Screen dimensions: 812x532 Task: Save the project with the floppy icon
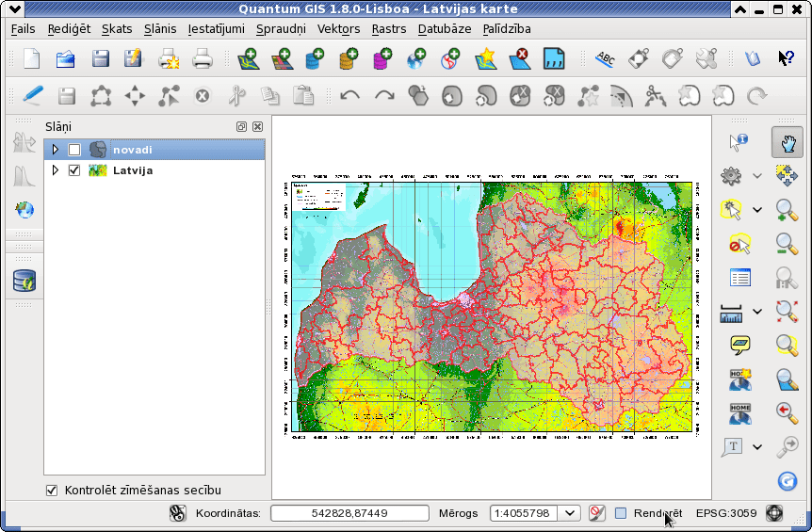pyautogui.click(x=101, y=58)
